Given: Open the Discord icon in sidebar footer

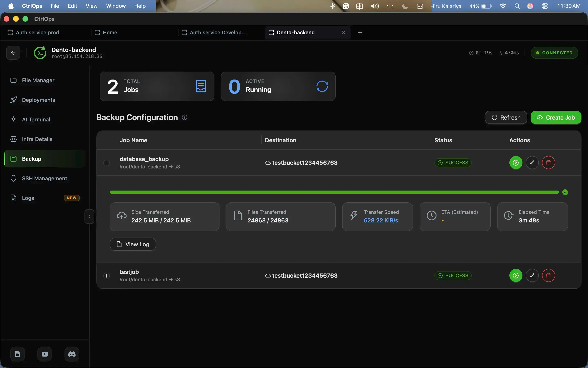Looking at the screenshot, I should (x=72, y=354).
